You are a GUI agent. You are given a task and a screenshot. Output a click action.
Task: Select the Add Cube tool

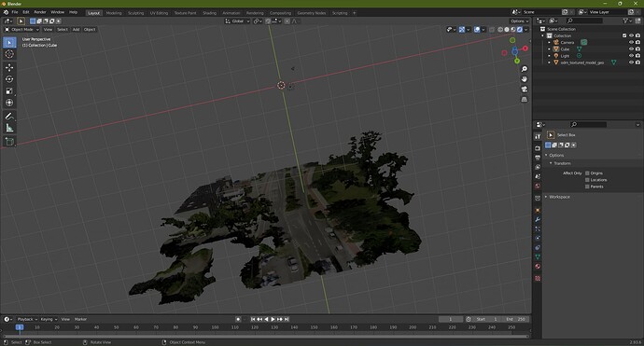[x=9, y=142]
